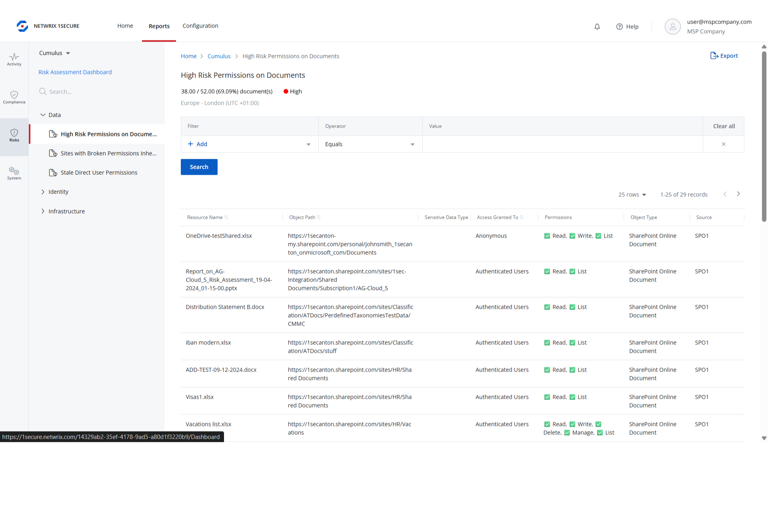
Task: Click the search magnifier icon
Action: pos(43,92)
